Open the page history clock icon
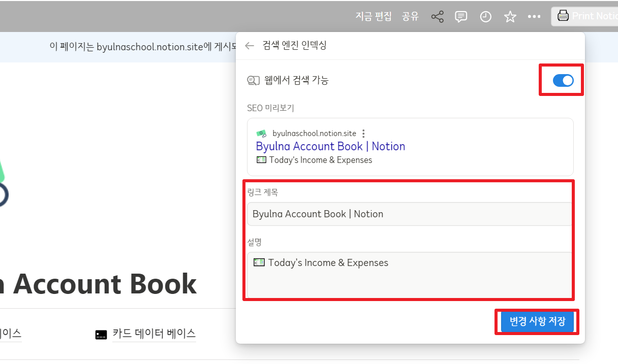This screenshot has width=618, height=364. point(486,17)
